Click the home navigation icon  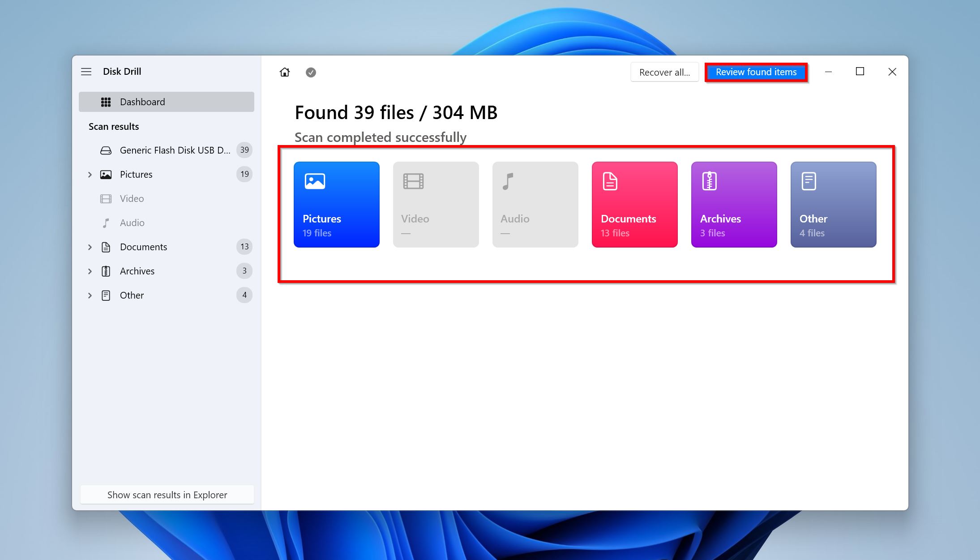click(x=283, y=72)
